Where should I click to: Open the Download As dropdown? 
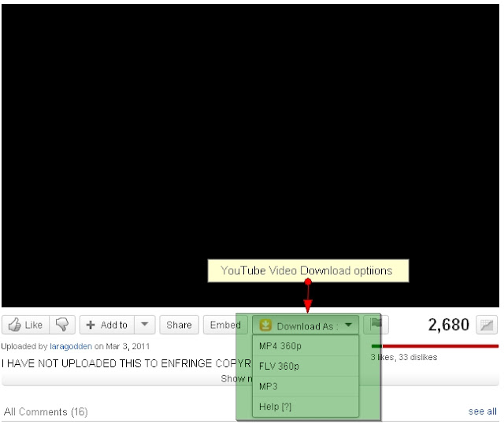coord(306,325)
